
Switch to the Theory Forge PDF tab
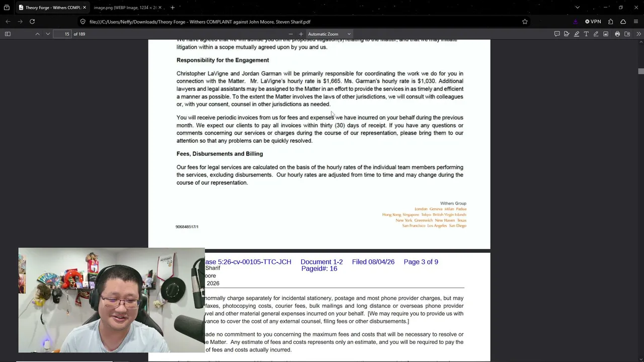[x=52, y=8]
